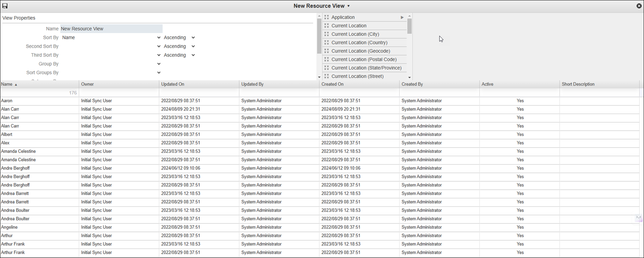Click drag handle beside Current Location (Country)
The image size is (644, 258).
click(327, 42)
